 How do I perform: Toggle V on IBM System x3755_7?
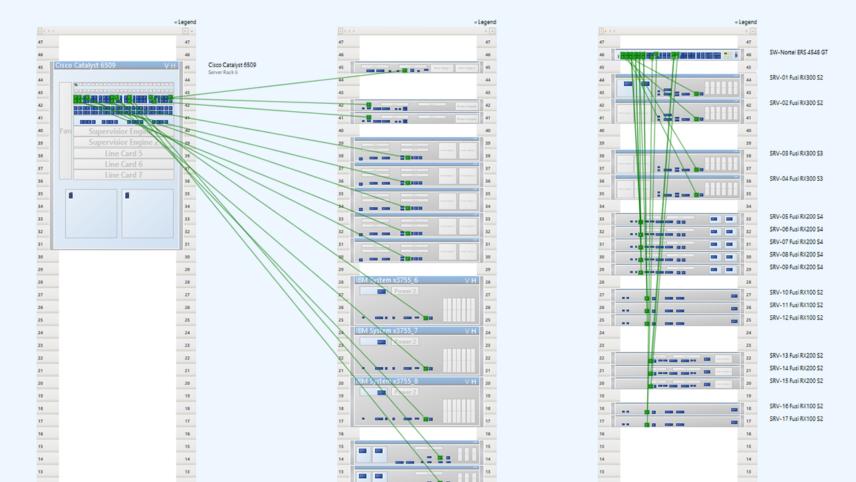tap(467, 331)
